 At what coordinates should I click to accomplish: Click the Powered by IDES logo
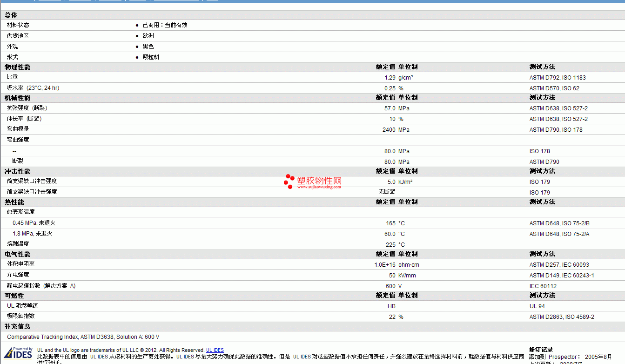point(19,353)
